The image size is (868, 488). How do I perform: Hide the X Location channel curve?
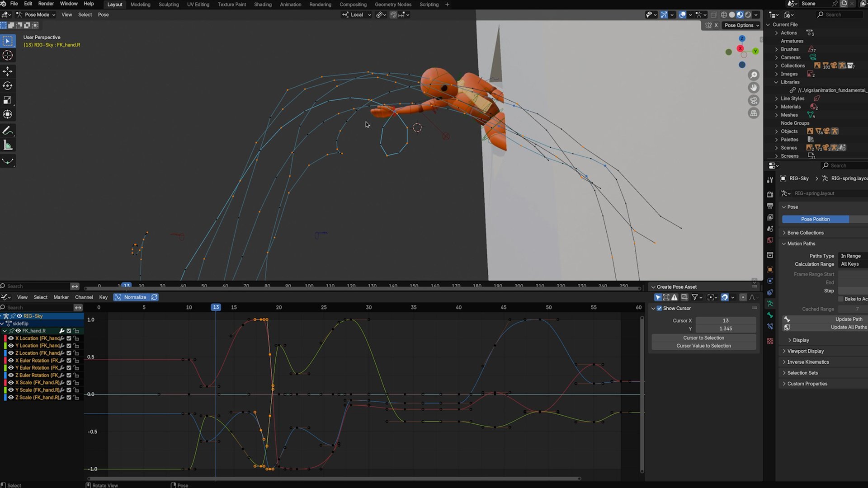coord(11,338)
